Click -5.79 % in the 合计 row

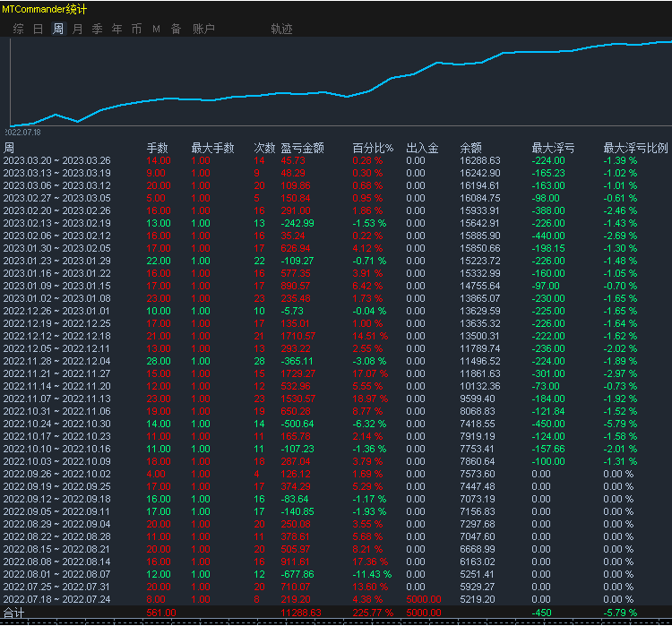tap(620, 613)
